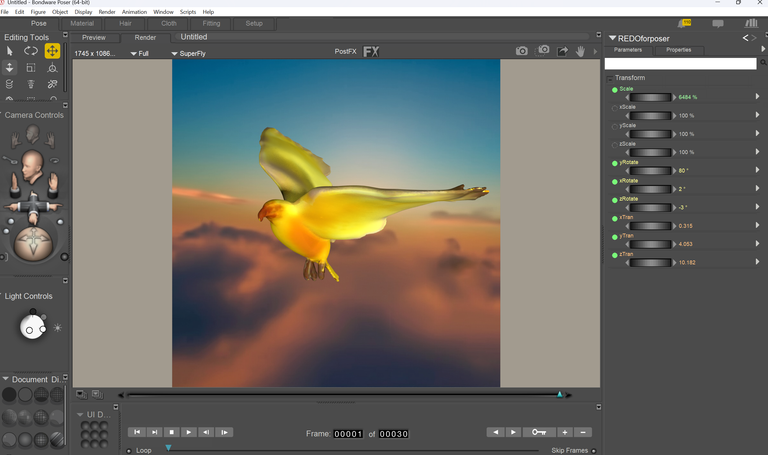Screen dimensions: 768x455
Task: Open the SuperFly render engine dropdown
Action: pos(189,53)
